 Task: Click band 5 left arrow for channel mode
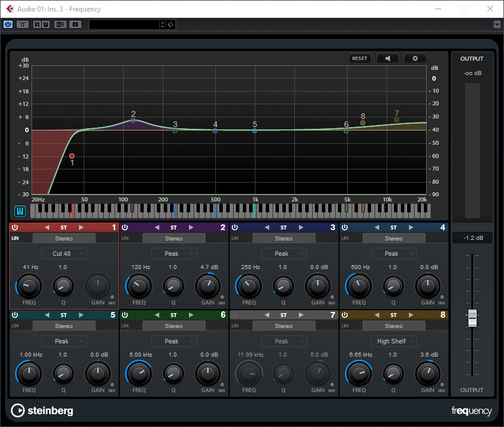coord(47,315)
